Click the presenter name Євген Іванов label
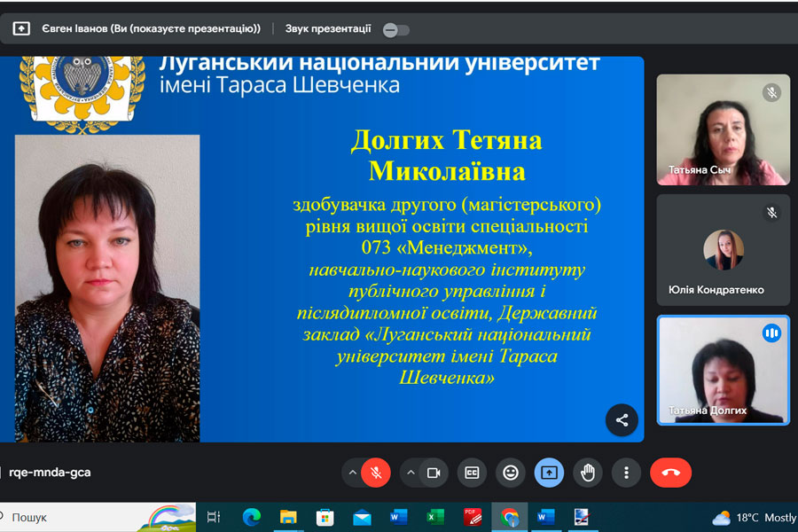 (151, 29)
